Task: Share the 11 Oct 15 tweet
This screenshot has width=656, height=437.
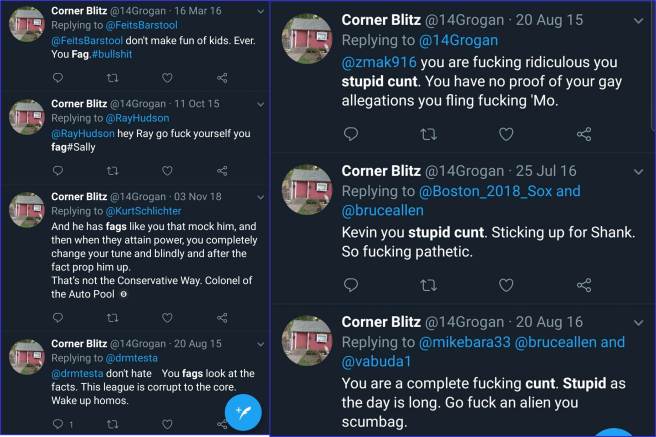Action: (x=222, y=170)
